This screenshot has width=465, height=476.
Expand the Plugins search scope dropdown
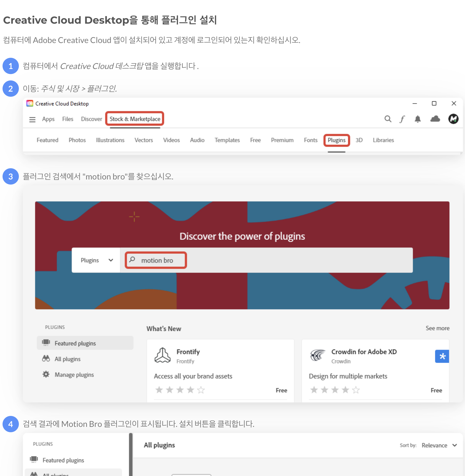pos(96,260)
